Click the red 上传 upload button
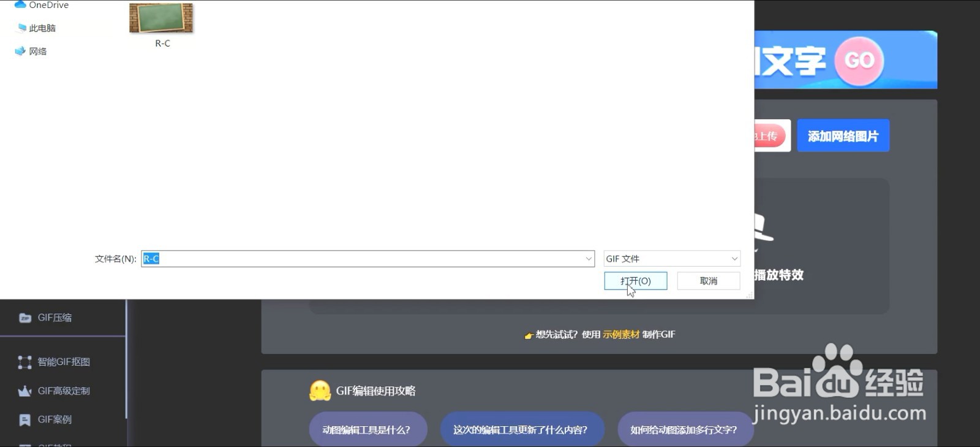 [770, 136]
